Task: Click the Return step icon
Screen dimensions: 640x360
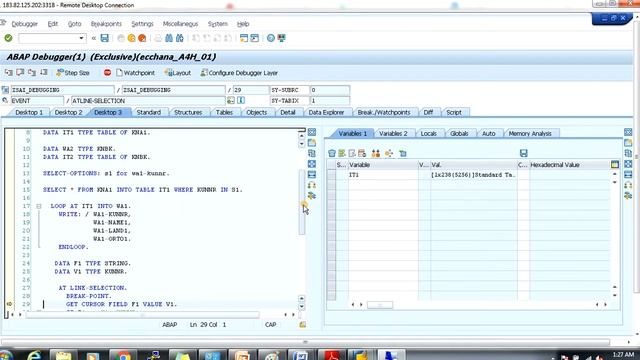Action: pyautogui.click(x=32, y=73)
